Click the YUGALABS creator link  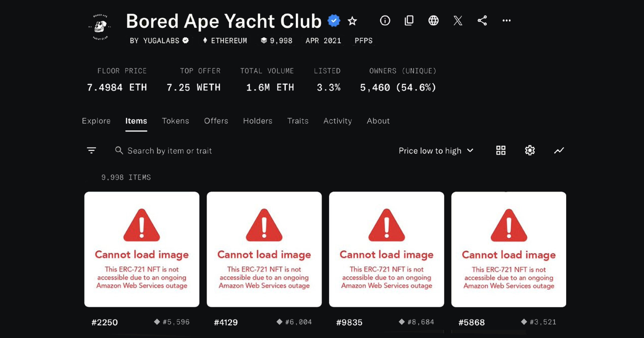pos(161,41)
